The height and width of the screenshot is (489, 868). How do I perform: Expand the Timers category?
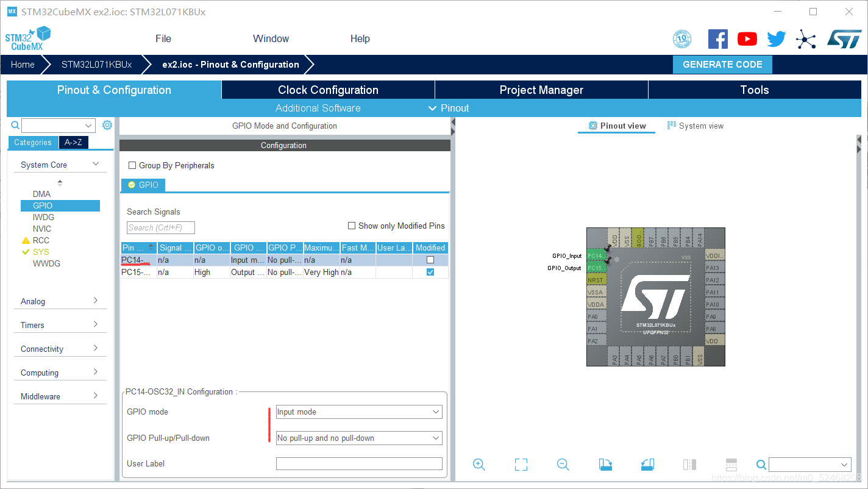[96, 324]
